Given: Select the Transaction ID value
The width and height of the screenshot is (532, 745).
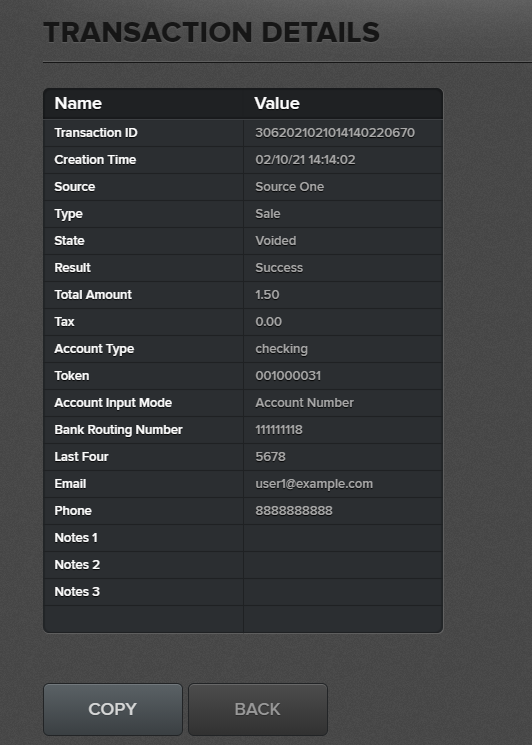Looking at the screenshot, I should [x=335, y=133].
